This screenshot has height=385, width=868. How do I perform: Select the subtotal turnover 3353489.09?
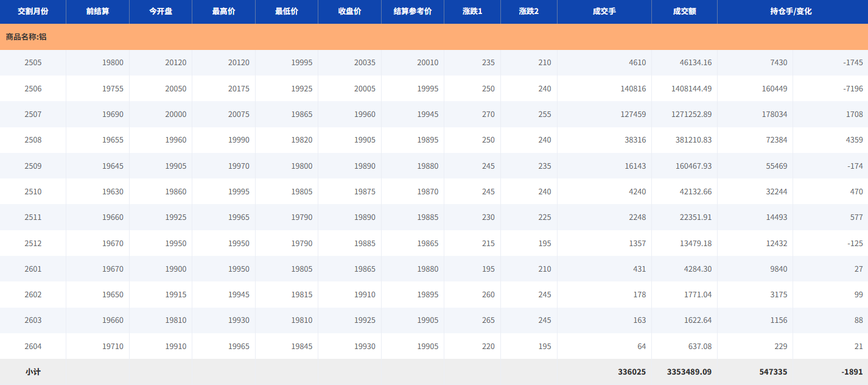(x=689, y=372)
